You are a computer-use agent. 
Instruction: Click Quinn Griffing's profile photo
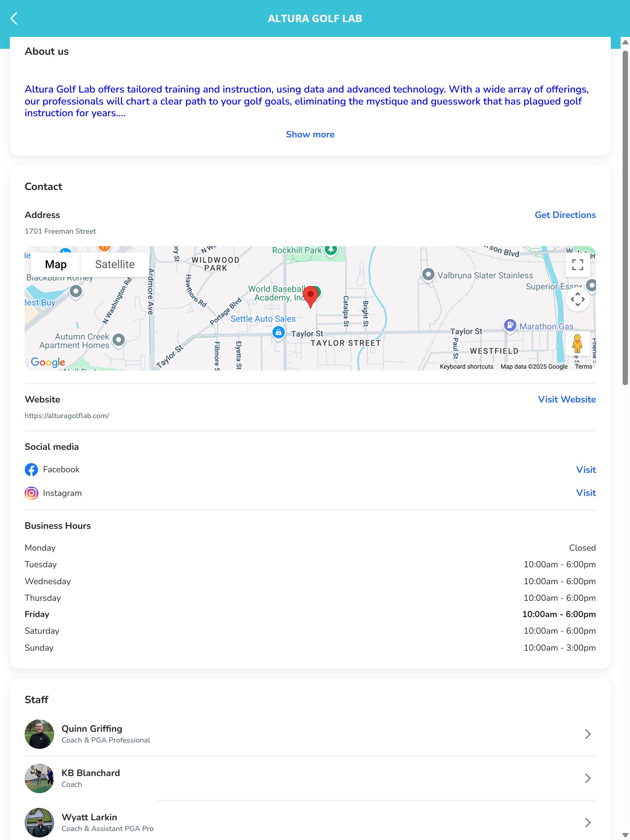point(39,734)
